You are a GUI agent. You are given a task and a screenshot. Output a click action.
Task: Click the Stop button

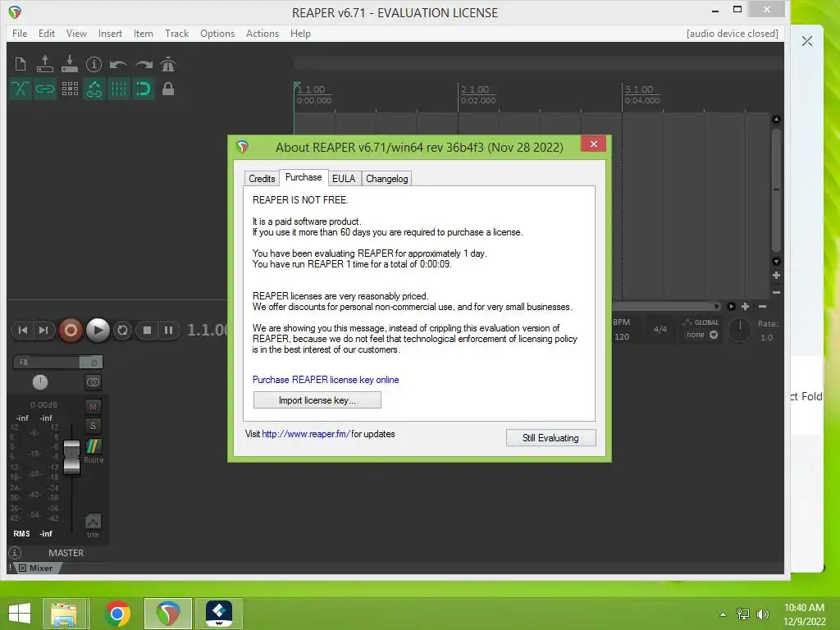148,331
